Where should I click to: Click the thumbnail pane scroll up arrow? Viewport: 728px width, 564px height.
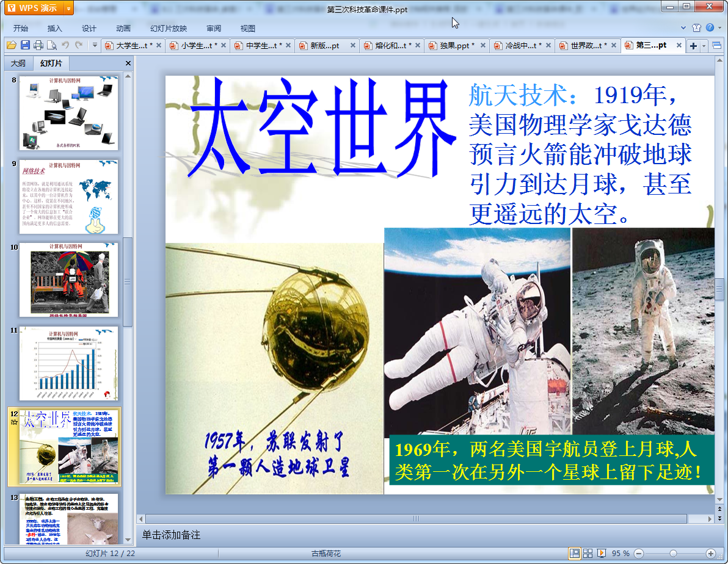coord(128,76)
